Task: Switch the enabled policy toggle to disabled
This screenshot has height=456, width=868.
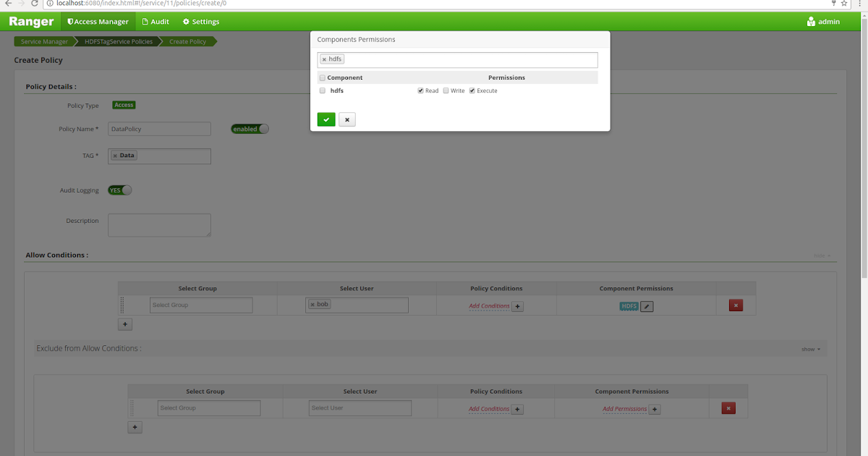Action: [x=249, y=128]
